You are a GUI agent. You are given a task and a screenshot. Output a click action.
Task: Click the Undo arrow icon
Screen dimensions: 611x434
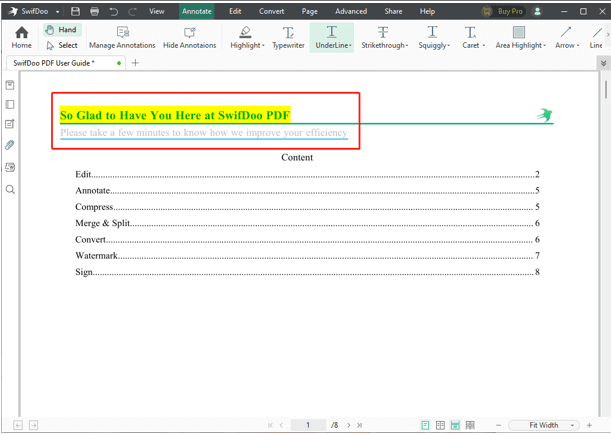[113, 11]
